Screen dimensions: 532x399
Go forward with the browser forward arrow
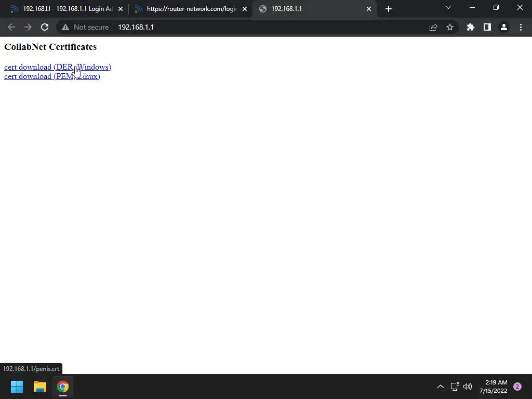pos(28,27)
